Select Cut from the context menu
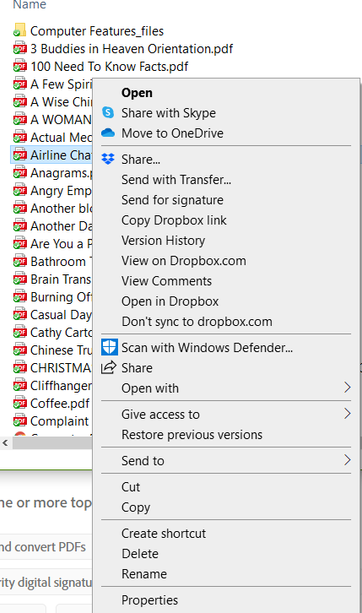 [131, 487]
